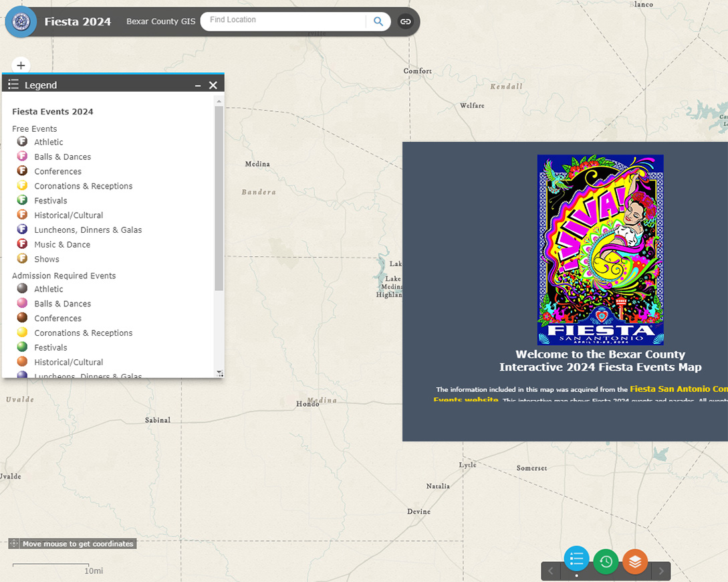728x582 pixels.
Task: Open the Fiesta San Antonio website link
Action: coord(678,389)
